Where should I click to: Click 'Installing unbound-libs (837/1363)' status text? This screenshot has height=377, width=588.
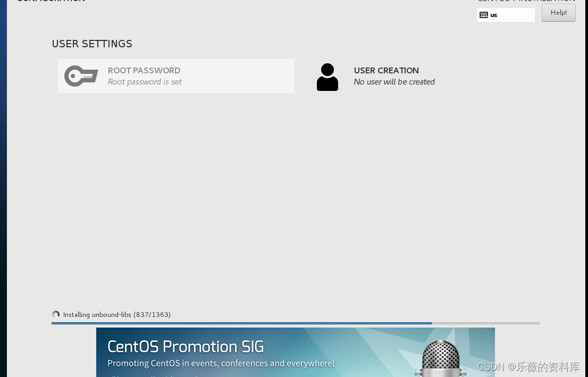point(117,314)
